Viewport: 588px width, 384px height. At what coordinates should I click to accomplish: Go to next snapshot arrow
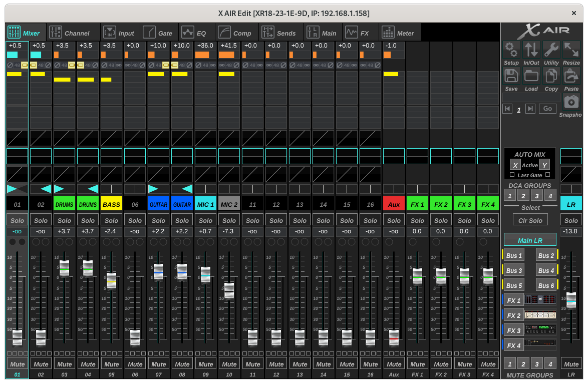tap(530, 109)
